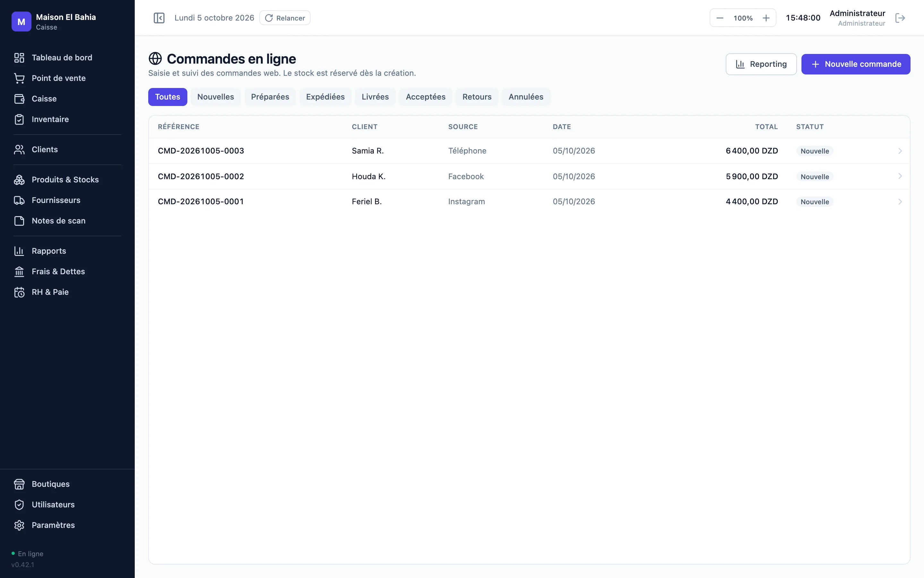Click the Référence column header

(x=179, y=127)
